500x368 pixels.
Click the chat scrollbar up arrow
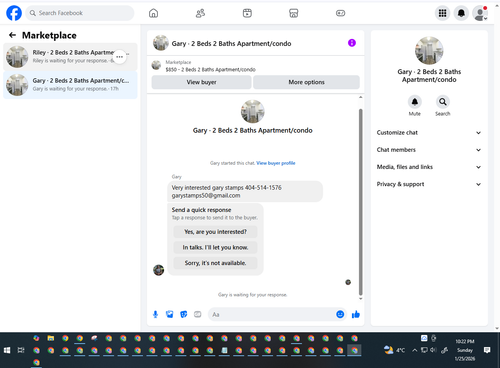(360, 97)
